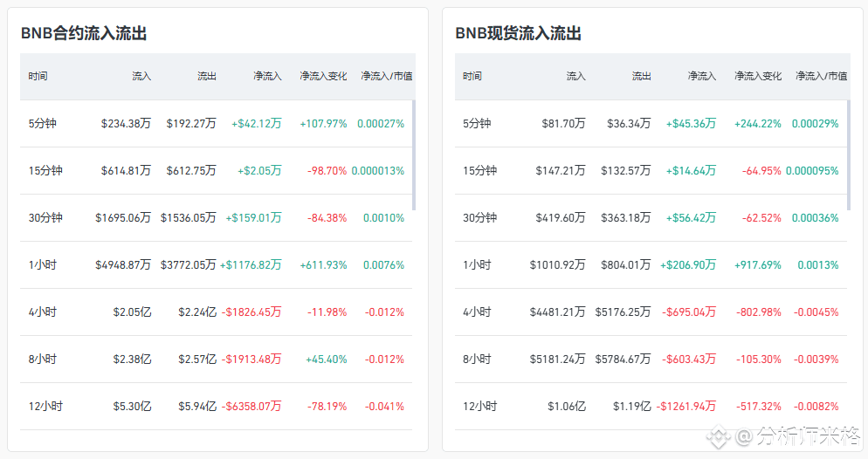
Task: Click the $234.38万 inflow value
Action: [126, 124]
